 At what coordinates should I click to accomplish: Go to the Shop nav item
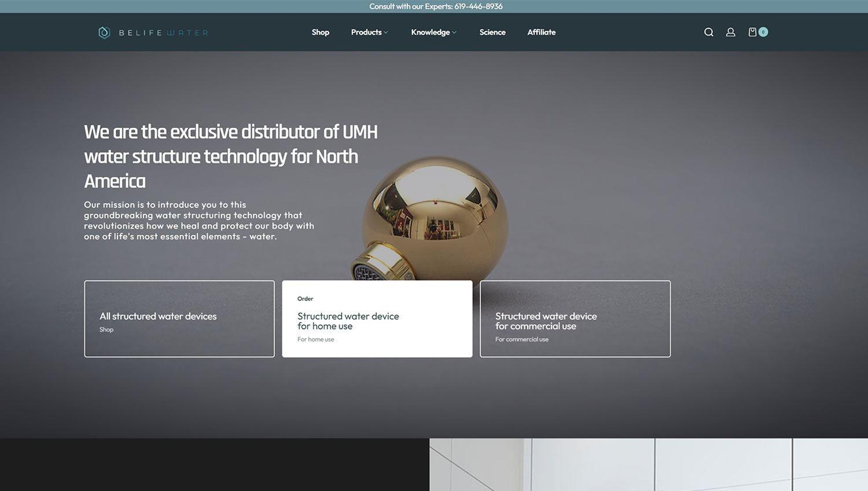320,32
